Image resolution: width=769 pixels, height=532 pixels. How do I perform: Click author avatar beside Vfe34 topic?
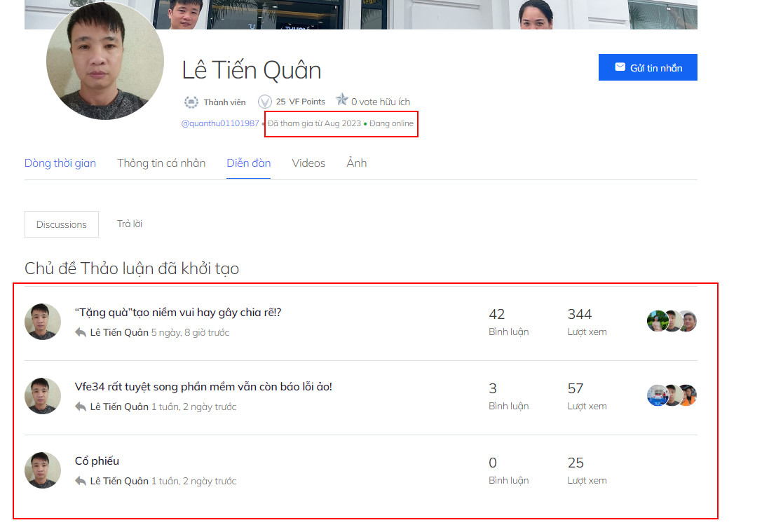[x=43, y=396]
